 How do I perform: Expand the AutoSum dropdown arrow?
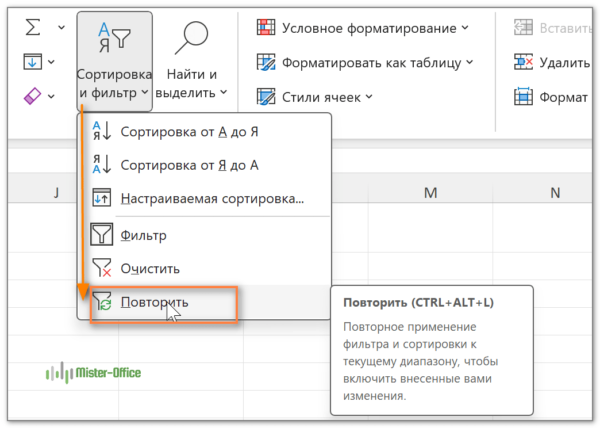point(62,27)
